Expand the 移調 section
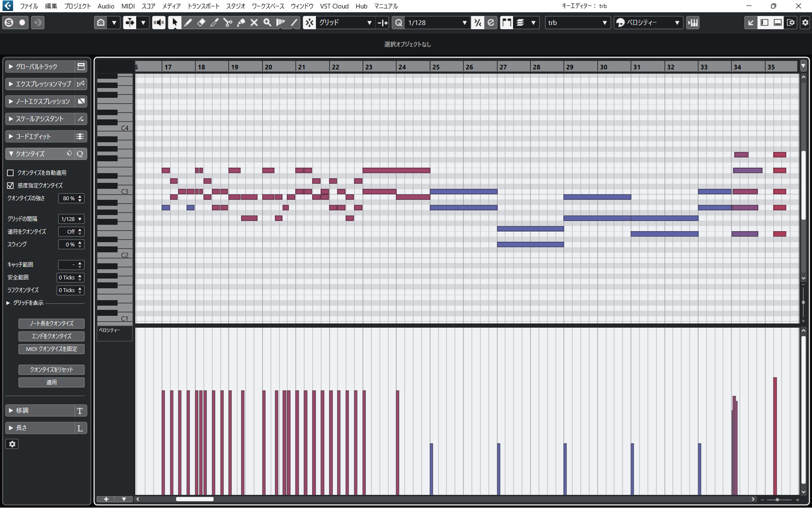This screenshot has height=508, width=812. click(x=11, y=411)
